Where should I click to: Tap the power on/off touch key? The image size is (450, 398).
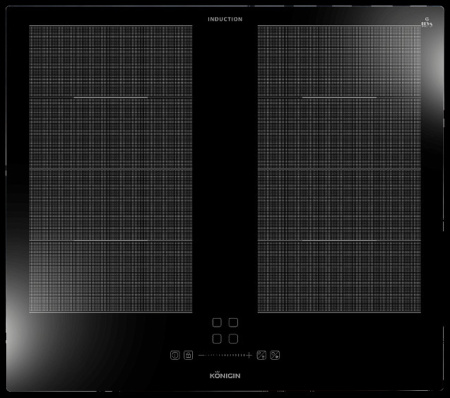175,355
